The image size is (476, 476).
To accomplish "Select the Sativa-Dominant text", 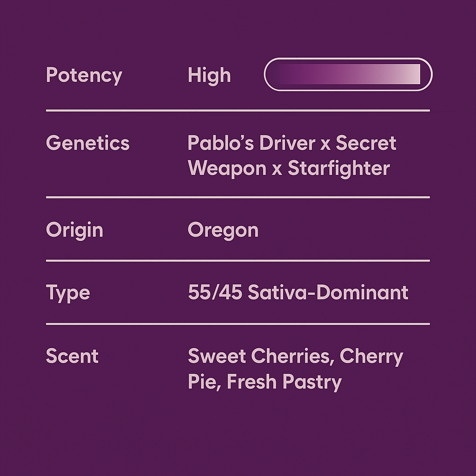I will tap(328, 293).
